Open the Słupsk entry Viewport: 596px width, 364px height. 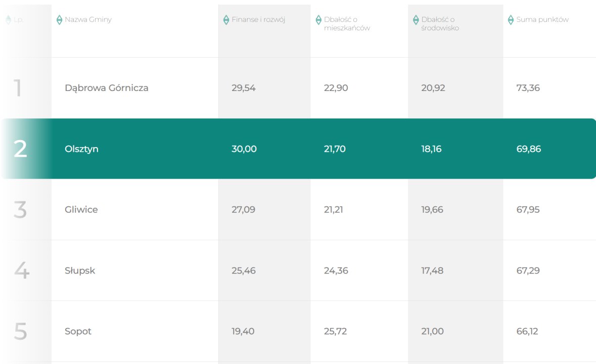[80, 270]
